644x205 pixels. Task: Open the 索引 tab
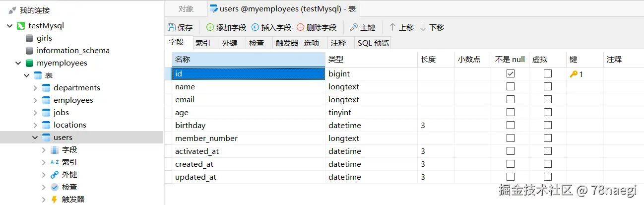pos(203,43)
